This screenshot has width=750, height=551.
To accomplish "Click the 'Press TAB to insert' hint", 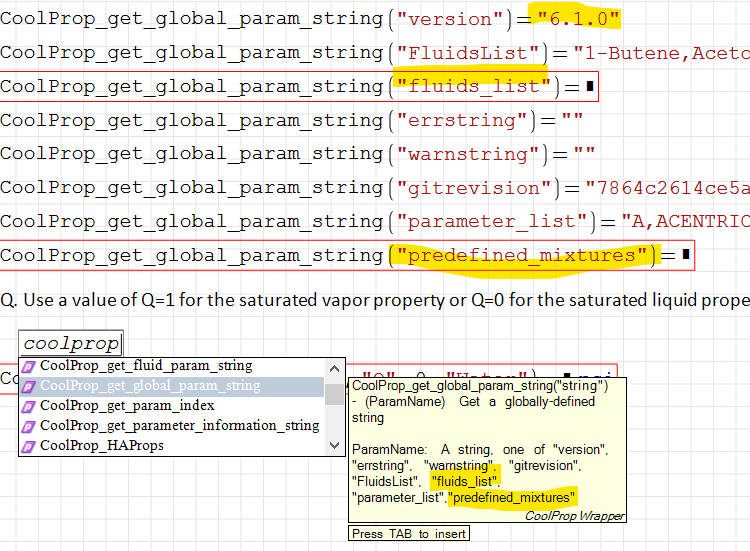I will [x=409, y=534].
